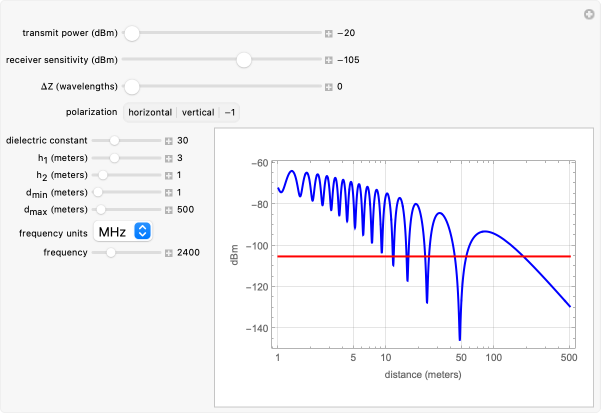Click the dielectric constant slider thumb
The height and width of the screenshot is (414, 601).
[x=114, y=141]
